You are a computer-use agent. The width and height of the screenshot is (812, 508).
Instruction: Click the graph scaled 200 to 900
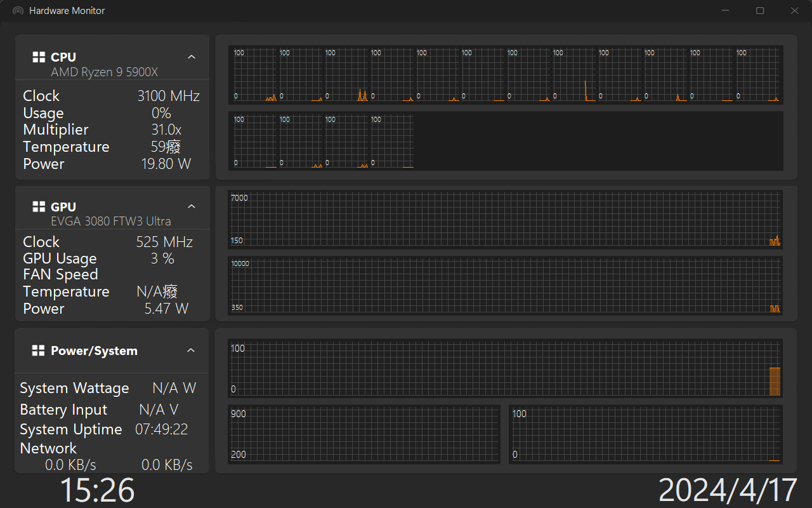[364, 434]
